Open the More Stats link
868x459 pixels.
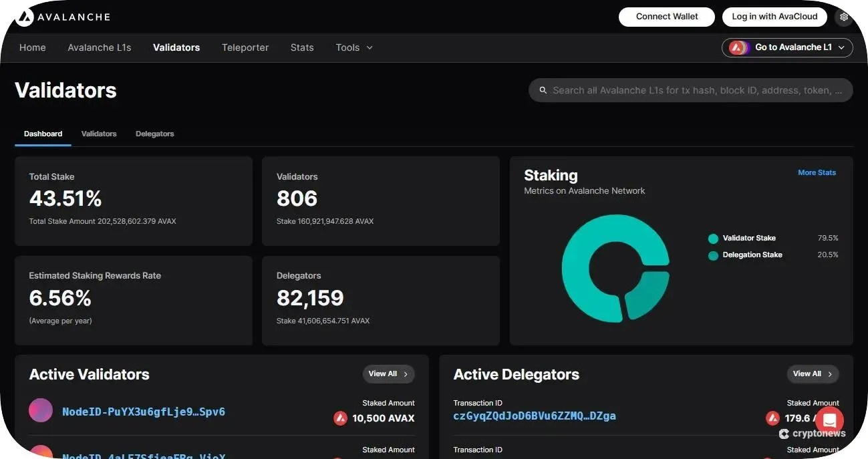(x=817, y=172)
